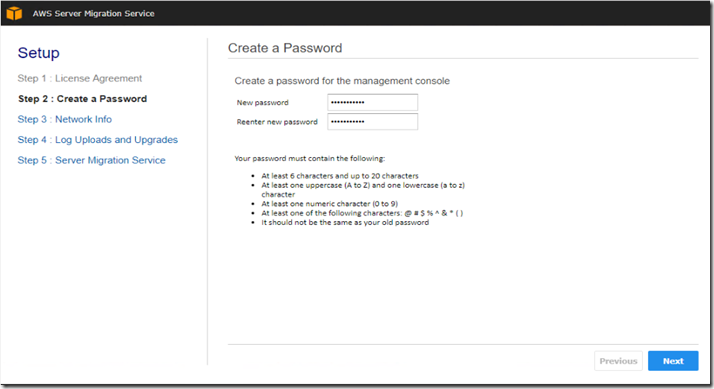Viewport: 714px width, 389px height.
Task: Go to Step 5 : Server Migration Service
Action: [x=92, y=160]
